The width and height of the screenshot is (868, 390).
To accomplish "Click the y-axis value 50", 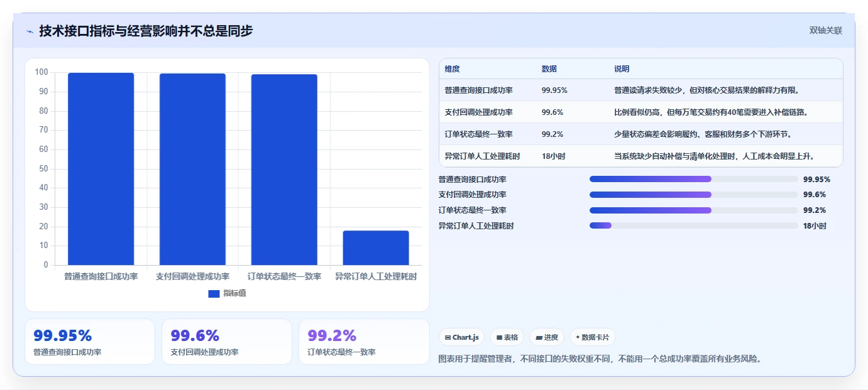I will (43, 168).
